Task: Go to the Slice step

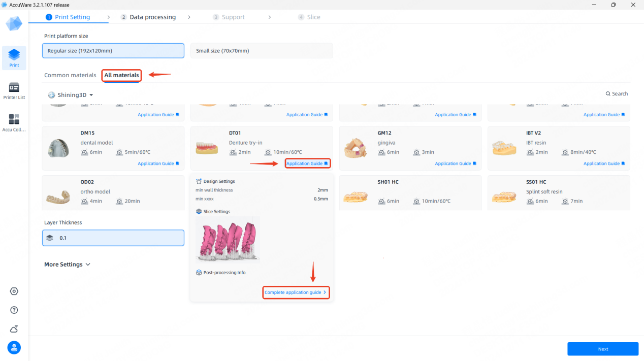Action: click(x=309, y=17)
